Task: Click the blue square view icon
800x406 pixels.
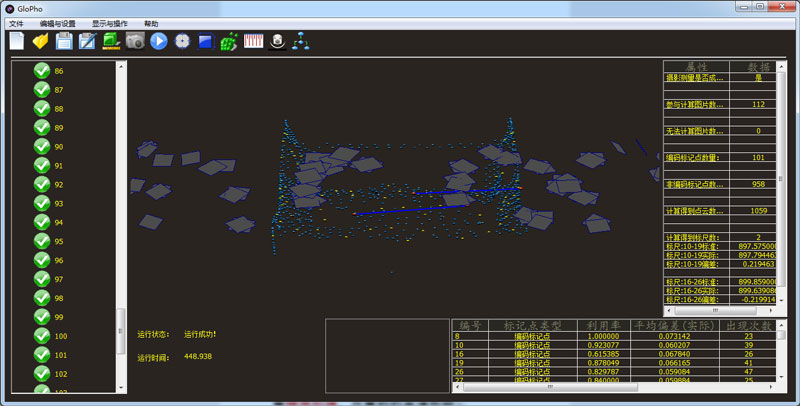Action: tap(205, 41)
